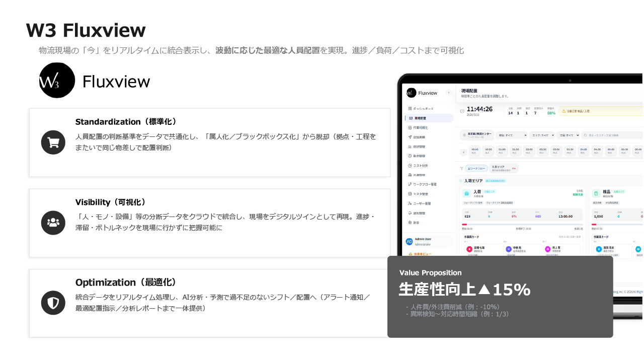This screenshot has height=353, width=644.
Task: Click the 88% utilization value
Action: 551,113
